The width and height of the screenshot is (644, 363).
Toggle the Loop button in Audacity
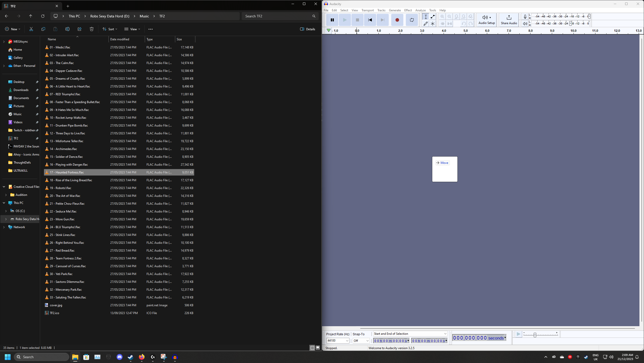pyautogui.click(x=412, y=20)
